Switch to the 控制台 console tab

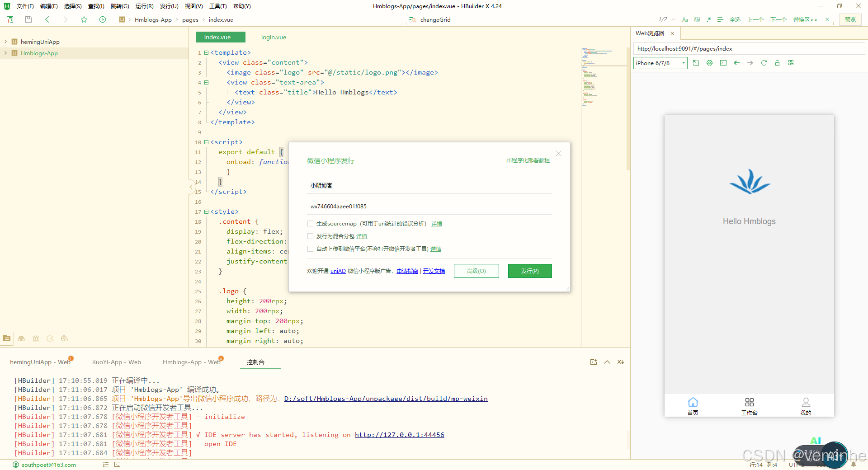coord(256,362)
